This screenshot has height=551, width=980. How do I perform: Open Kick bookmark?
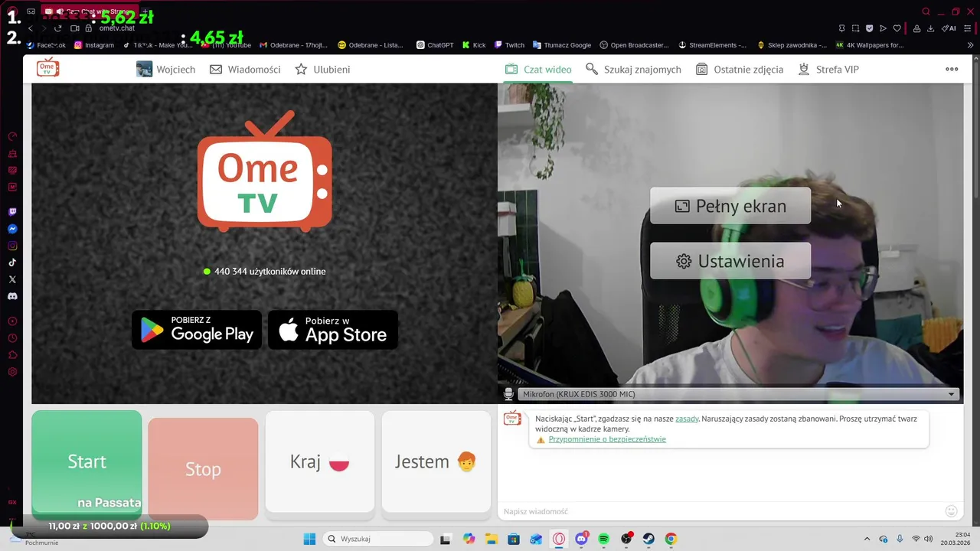474,45
